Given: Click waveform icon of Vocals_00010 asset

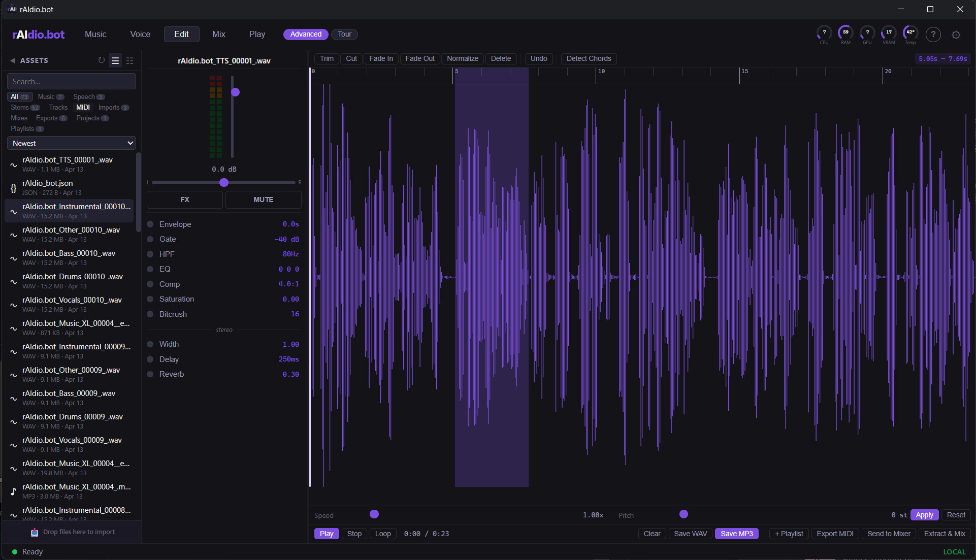Looking at the screenshot, I should coord(14,305).
